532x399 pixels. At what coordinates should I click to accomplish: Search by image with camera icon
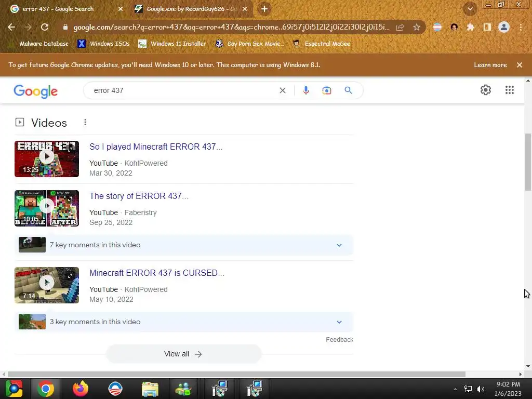click(327, 90)
